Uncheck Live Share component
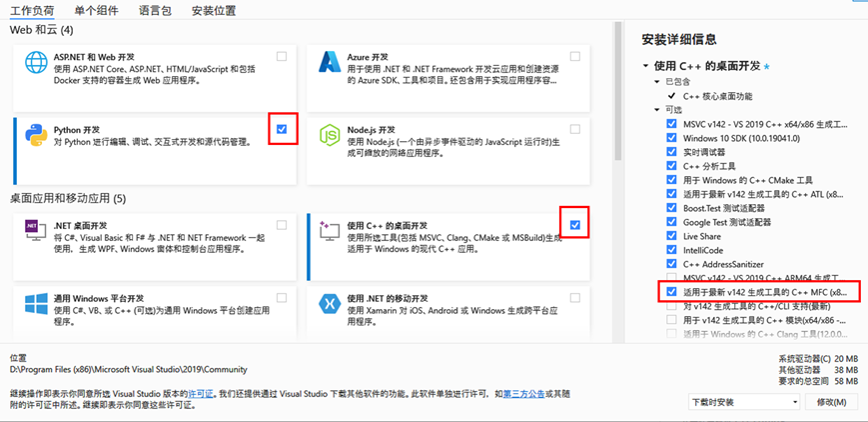 [671, 236]
